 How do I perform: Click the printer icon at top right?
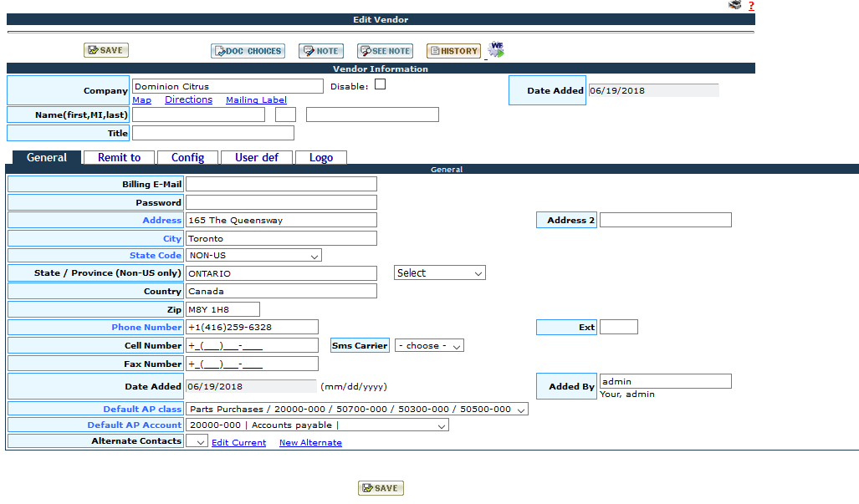click(x=734, y=5)
